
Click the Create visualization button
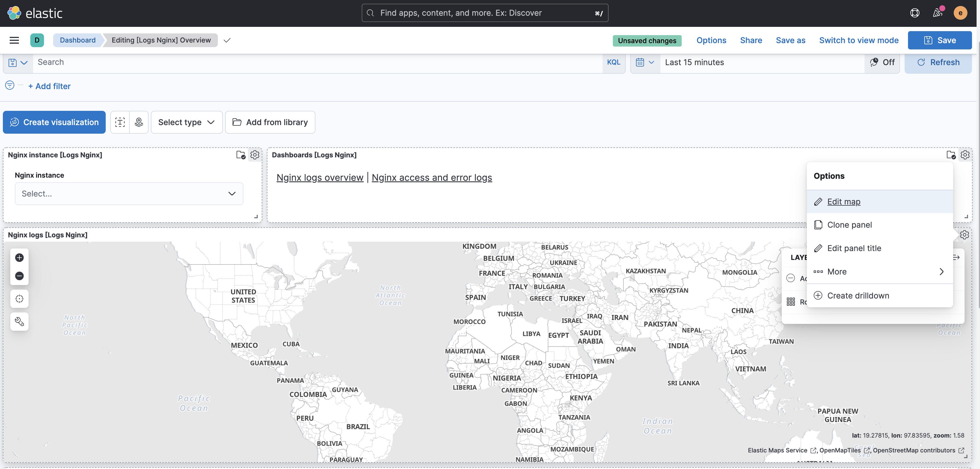(x=54, y=122)
